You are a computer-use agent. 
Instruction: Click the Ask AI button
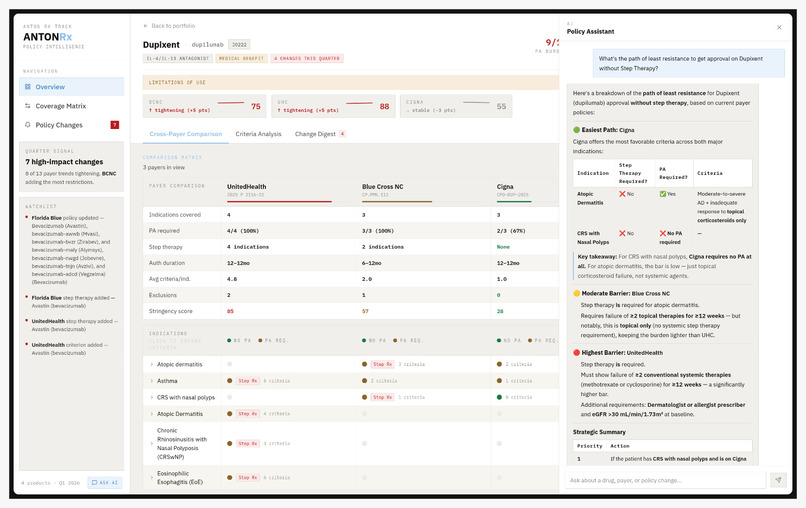(x=105, y=482)
